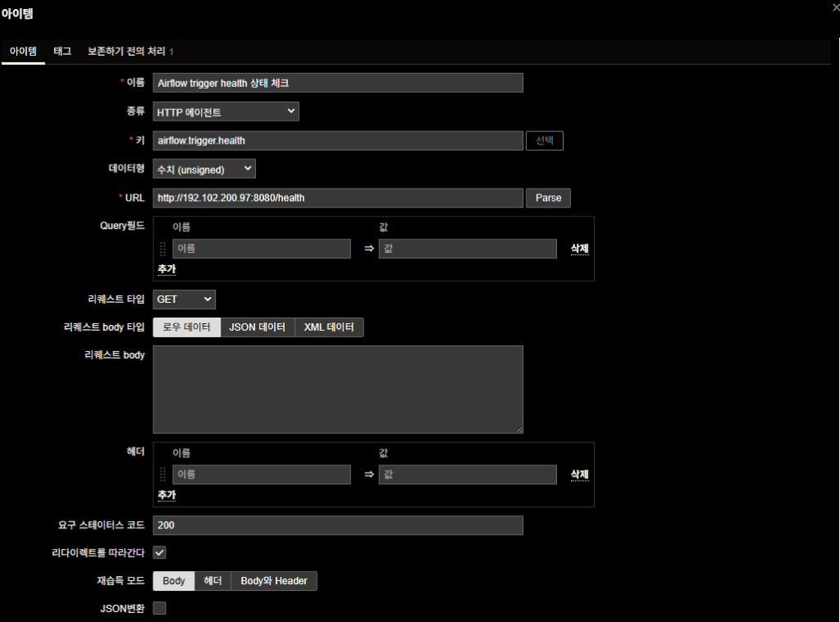Screen dimensions: 840x622
Task: Grab the Query필드 row drag handle
Action: [x=162, y=249]
